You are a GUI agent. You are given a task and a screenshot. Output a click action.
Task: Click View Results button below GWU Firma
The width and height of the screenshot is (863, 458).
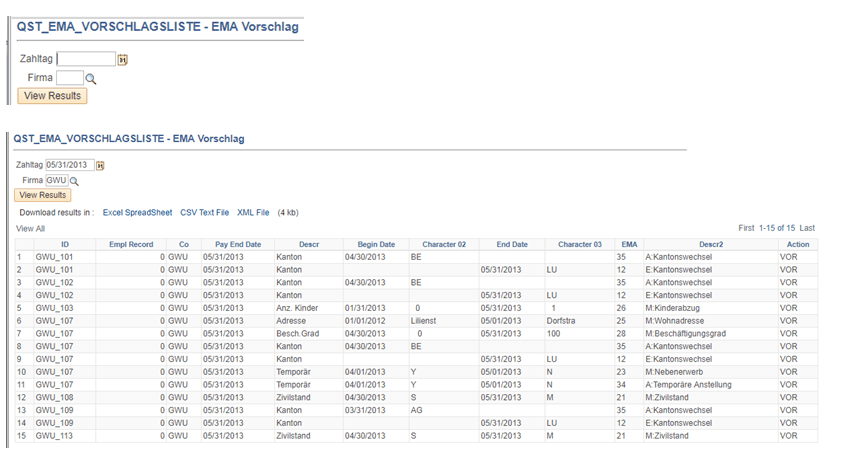42,195
